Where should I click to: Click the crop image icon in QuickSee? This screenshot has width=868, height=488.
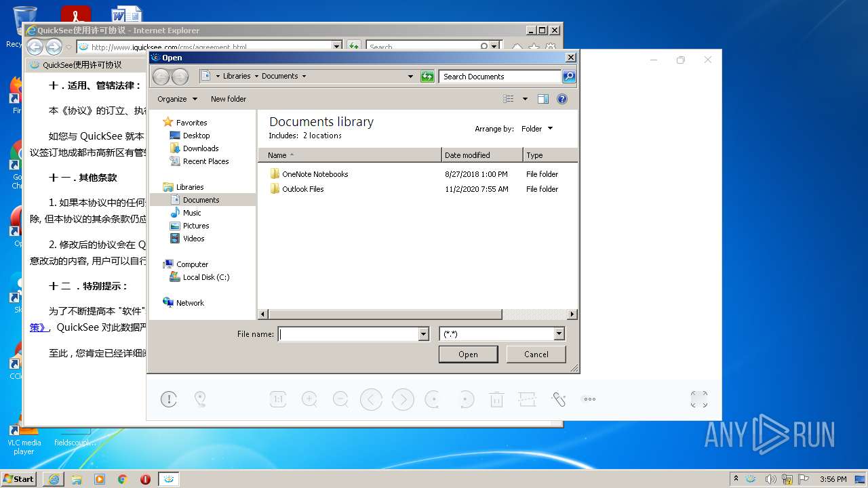[528, 399]
